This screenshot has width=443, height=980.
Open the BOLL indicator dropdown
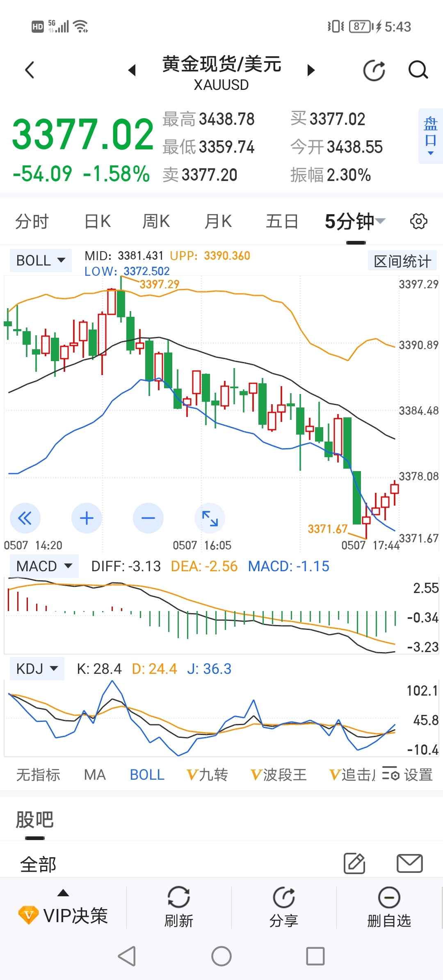(x=41, y=260)
